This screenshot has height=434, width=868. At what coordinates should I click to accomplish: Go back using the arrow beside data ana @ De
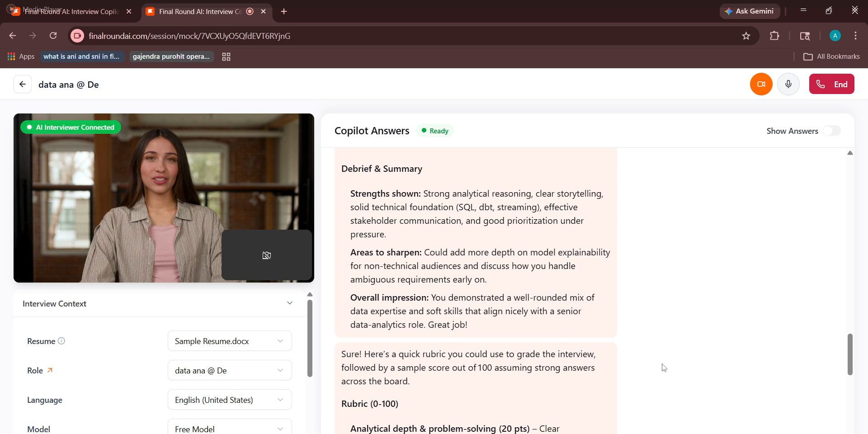pos(23,84)
